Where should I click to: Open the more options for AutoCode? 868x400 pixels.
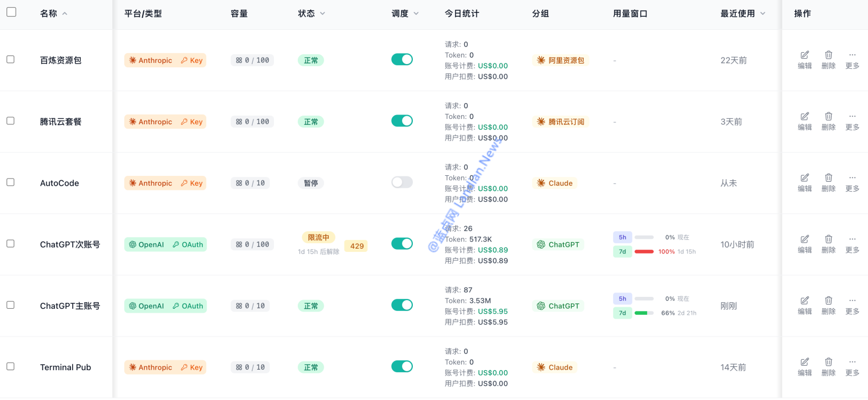click(x=852, y=178)
